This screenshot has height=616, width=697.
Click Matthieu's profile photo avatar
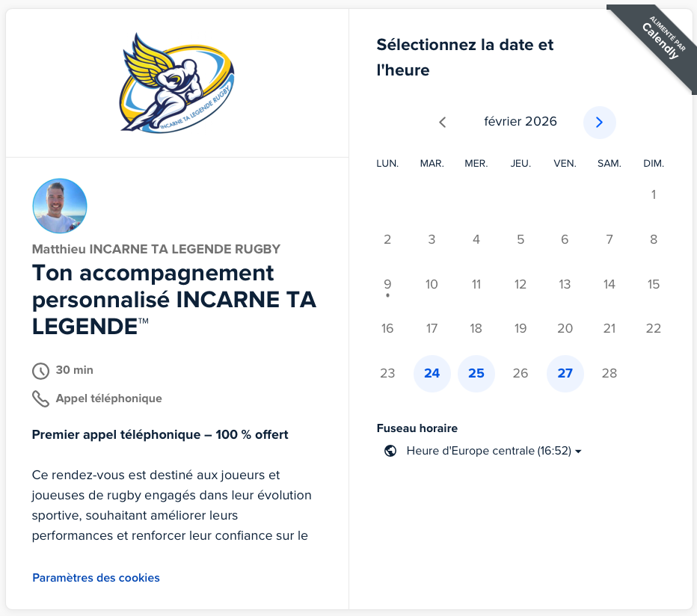click(60, 206)
